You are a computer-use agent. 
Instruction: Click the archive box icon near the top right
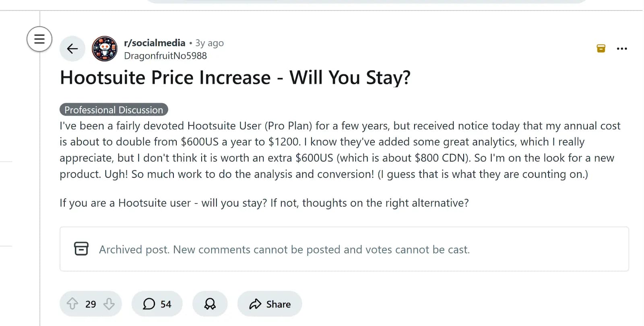point(601,48)
